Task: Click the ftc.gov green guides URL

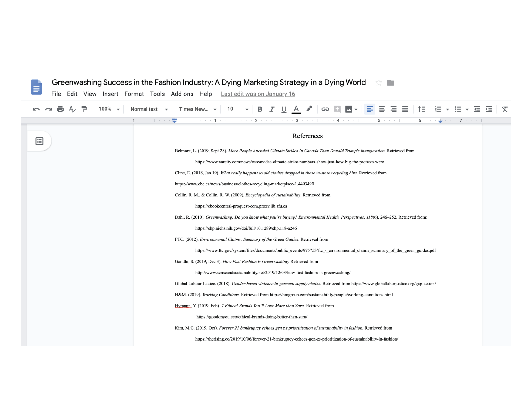Action: [316, 251]
